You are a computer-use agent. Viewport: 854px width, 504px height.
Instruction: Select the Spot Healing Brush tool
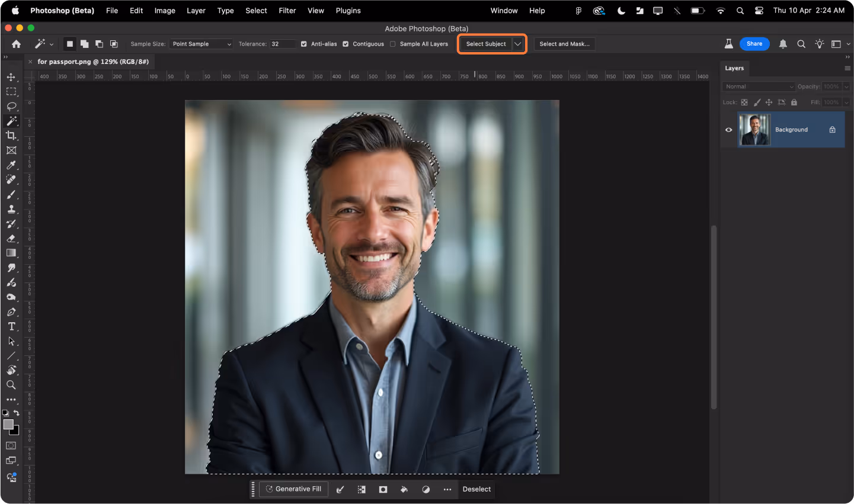pos(11,179)
